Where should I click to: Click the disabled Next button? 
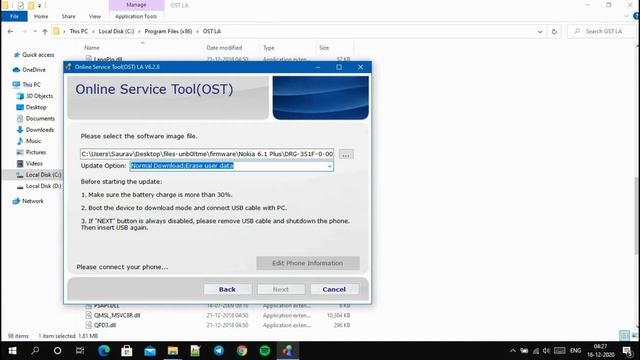coord(281,289)
